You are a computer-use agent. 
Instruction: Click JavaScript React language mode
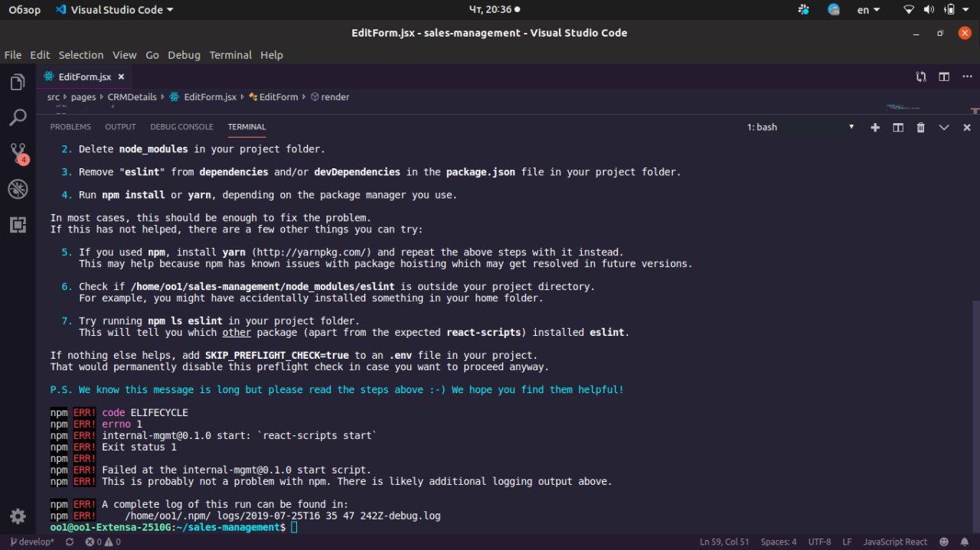(895, 542)
